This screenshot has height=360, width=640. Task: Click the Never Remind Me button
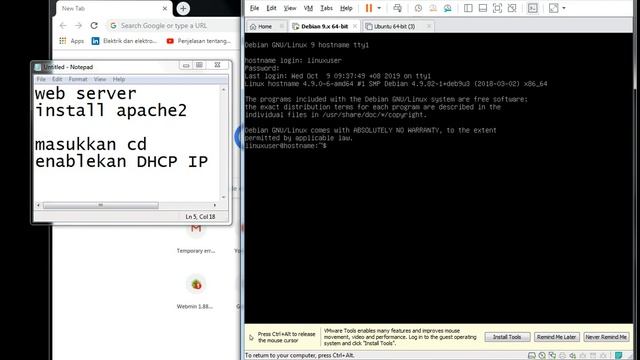606,337
